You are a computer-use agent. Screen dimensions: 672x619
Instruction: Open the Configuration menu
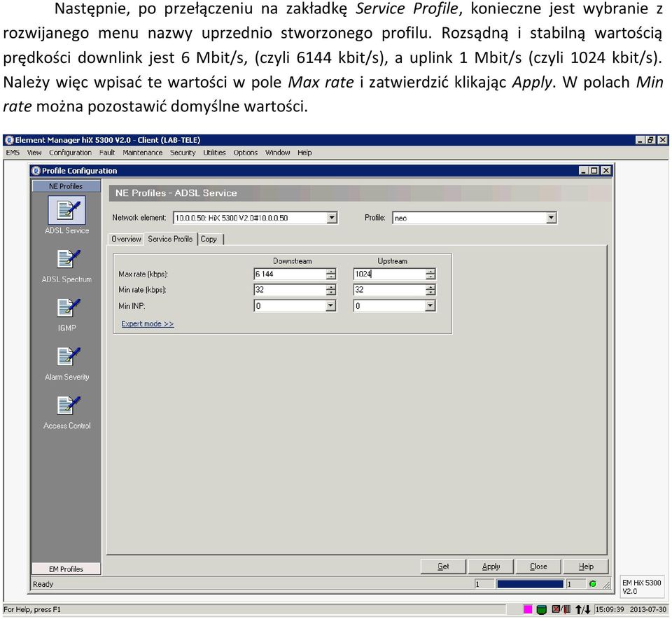click(x=70, y=153)
